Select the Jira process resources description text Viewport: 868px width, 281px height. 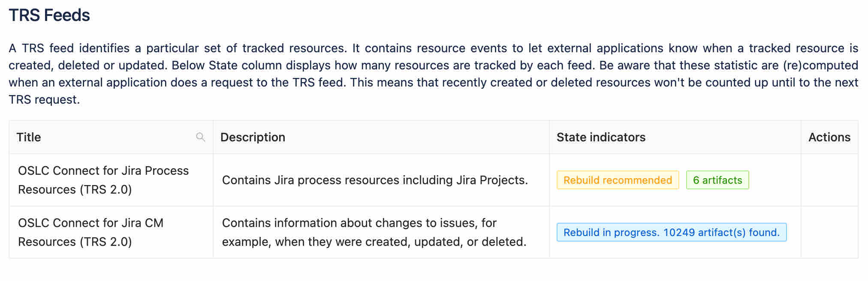click(x=375, y=180)
